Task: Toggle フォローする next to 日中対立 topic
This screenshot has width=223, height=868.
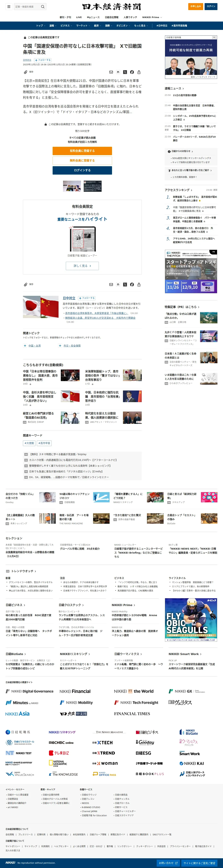Action: pyautogui.click(x=87, y=298)
